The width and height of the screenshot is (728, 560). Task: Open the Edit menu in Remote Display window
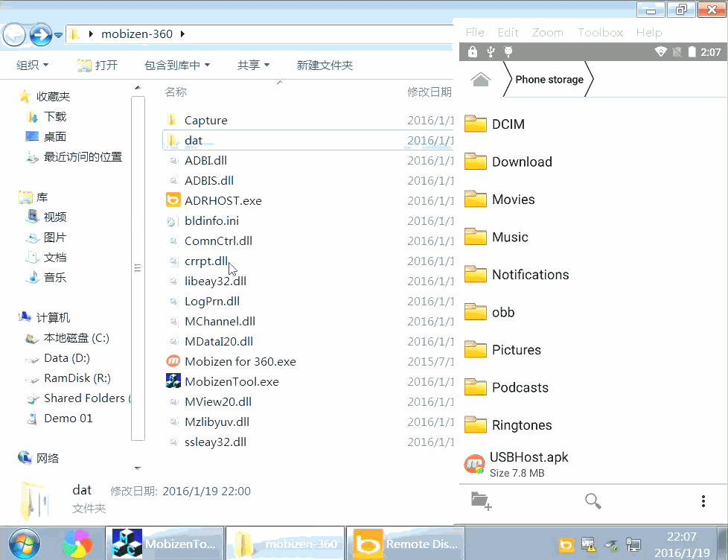coord(508,33)
